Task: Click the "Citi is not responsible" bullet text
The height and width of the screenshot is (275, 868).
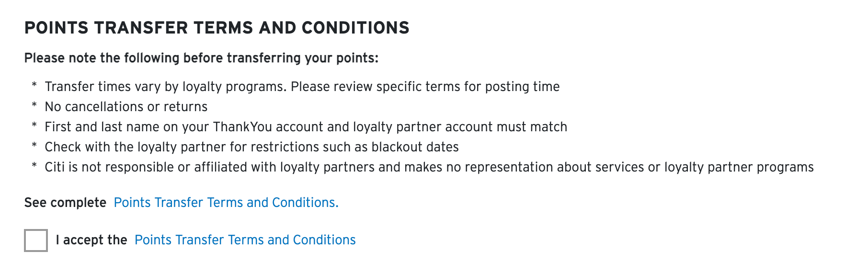Action: click(429, 167)
